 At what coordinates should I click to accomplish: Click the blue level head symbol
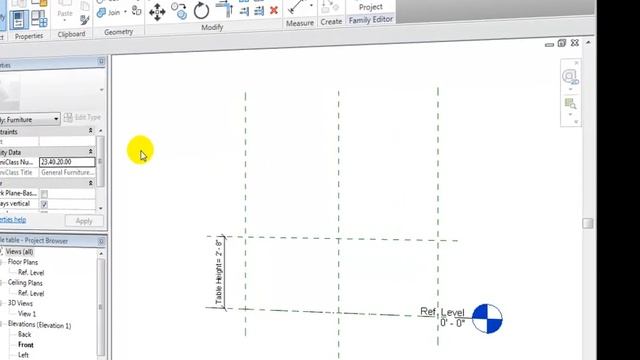pyautogui.click(x=487, y=318)
